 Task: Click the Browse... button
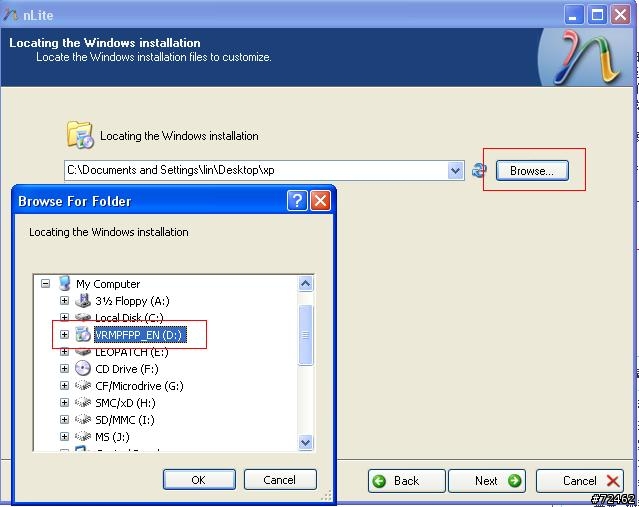(x=532, y=170)
